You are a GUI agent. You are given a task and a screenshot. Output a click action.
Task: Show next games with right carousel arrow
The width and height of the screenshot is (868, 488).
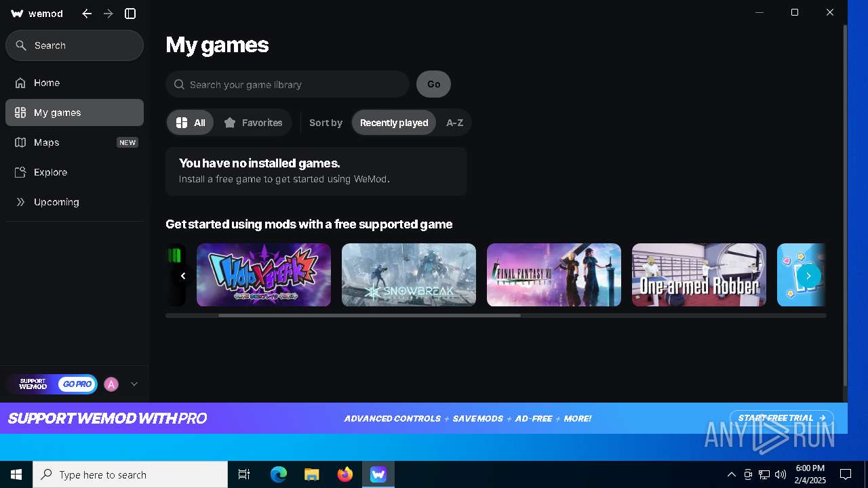[x=808, y=276]
